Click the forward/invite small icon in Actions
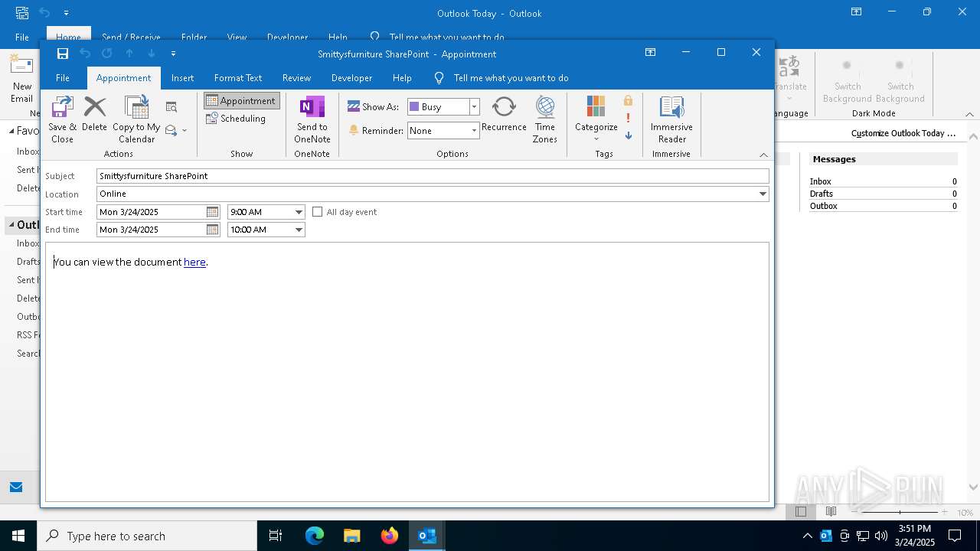This screenshot has height=551, width=980. (175, 130)
